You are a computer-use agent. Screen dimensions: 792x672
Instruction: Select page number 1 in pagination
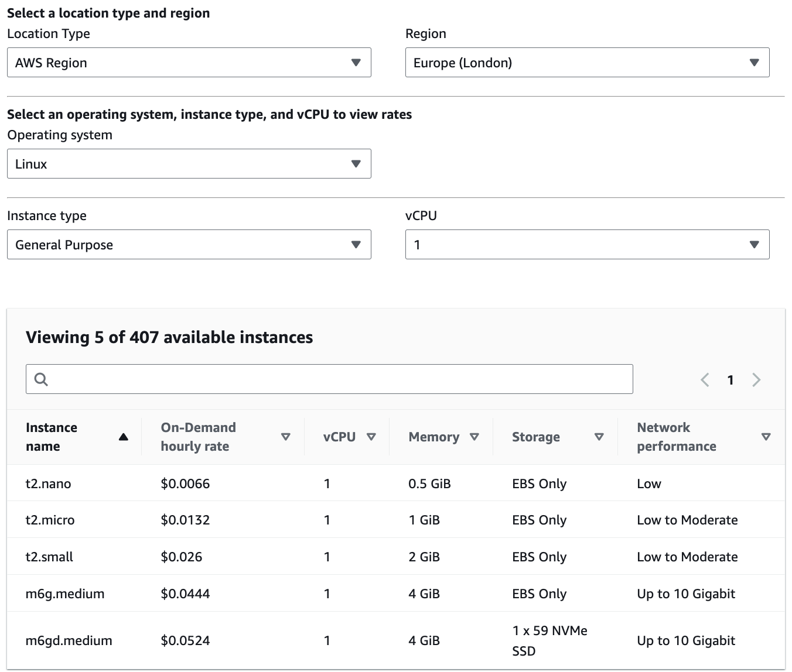click(730, 380)
